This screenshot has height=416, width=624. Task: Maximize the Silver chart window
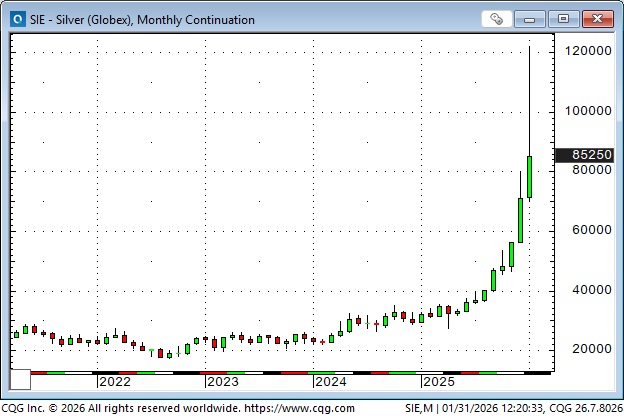click(x=564, y=19)
